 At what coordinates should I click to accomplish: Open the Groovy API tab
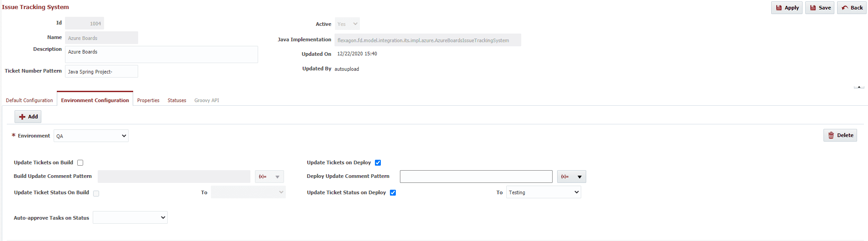coord(207,100)
